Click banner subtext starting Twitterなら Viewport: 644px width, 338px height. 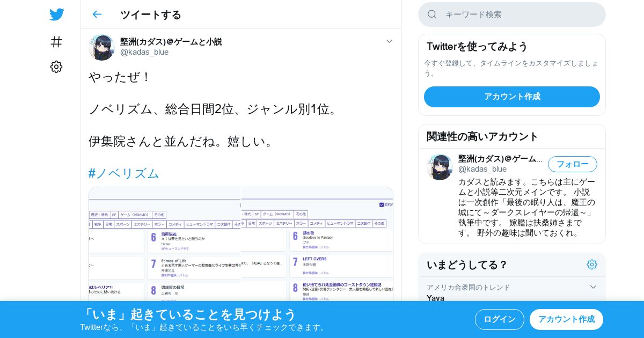click(204, 327)
